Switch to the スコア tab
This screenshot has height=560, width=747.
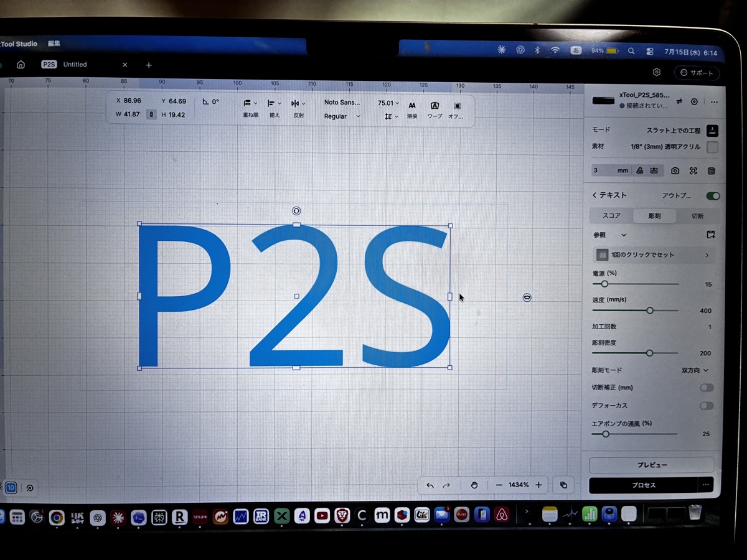[611, 216]
